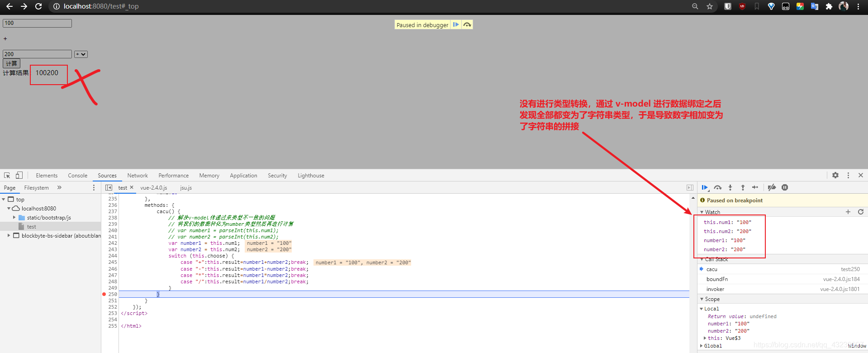Image resolution: width=868 pixels, height=353 pixels.
Task: Collapse the localhost:8080 tree node
Action: click(9, 208)
